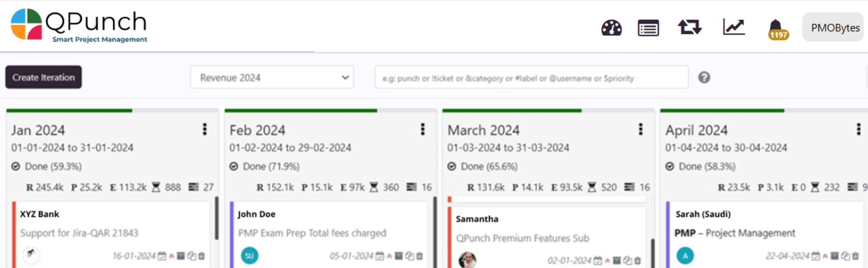Open the Revenue 2024 dropdown
The width and height of the screenshot is (868, 268).
coord(272,77)
